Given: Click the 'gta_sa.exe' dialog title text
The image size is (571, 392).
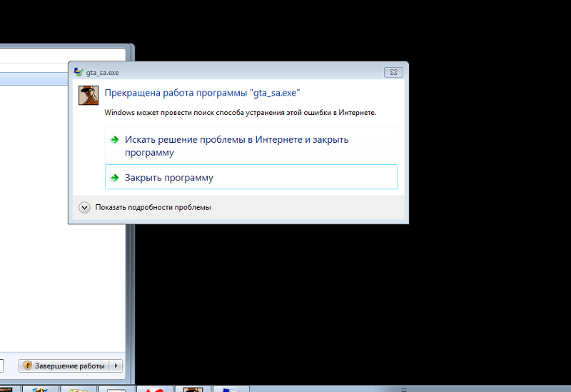Looking at the screenshot, I should pos(102,73).
